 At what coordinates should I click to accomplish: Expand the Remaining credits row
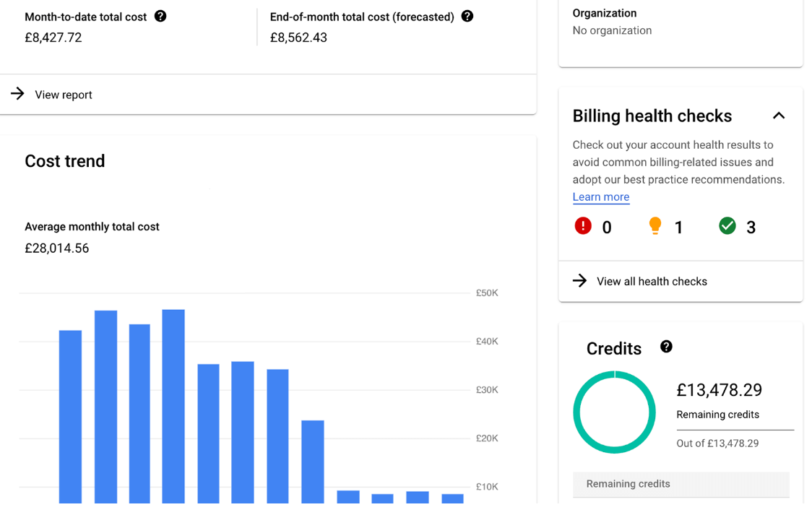(681, 484)
